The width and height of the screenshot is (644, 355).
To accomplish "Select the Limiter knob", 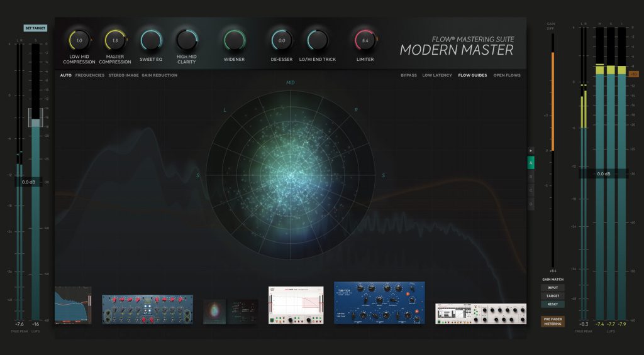I will pos(365,40).
